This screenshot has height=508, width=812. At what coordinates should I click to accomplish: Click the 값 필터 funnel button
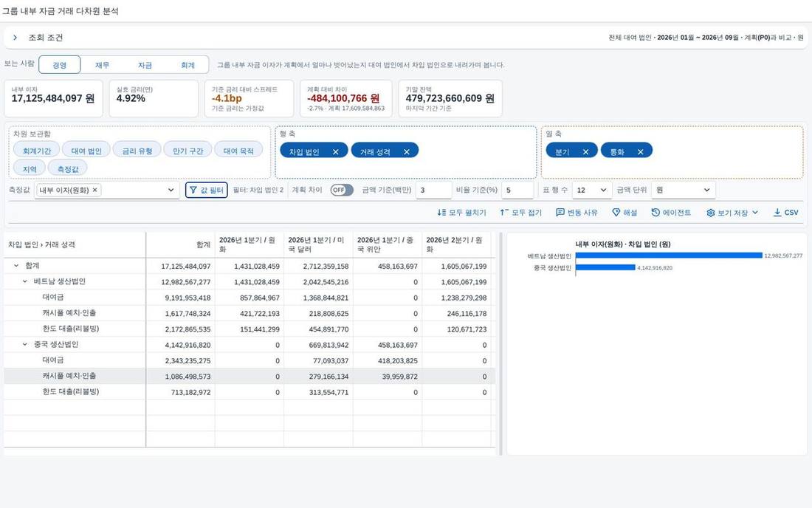point(207,190)
